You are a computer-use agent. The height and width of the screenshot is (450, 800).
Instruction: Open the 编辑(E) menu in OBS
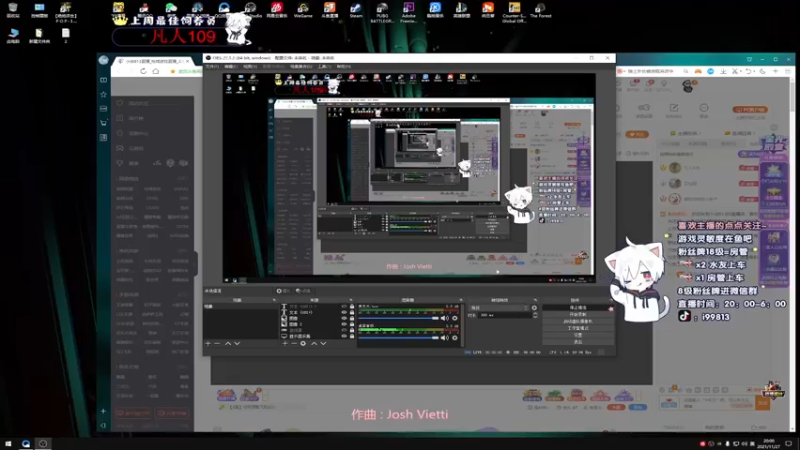(x=231, y=66)
